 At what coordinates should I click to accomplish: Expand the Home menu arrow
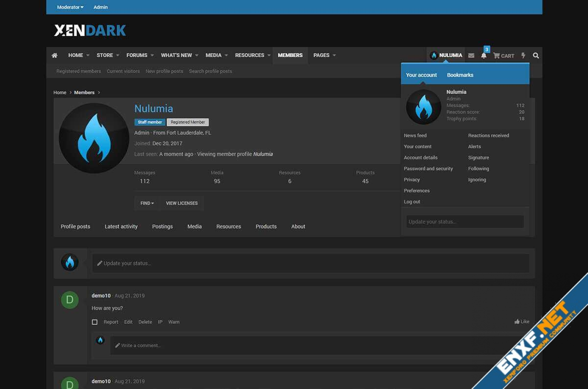(x=88, y=55)
